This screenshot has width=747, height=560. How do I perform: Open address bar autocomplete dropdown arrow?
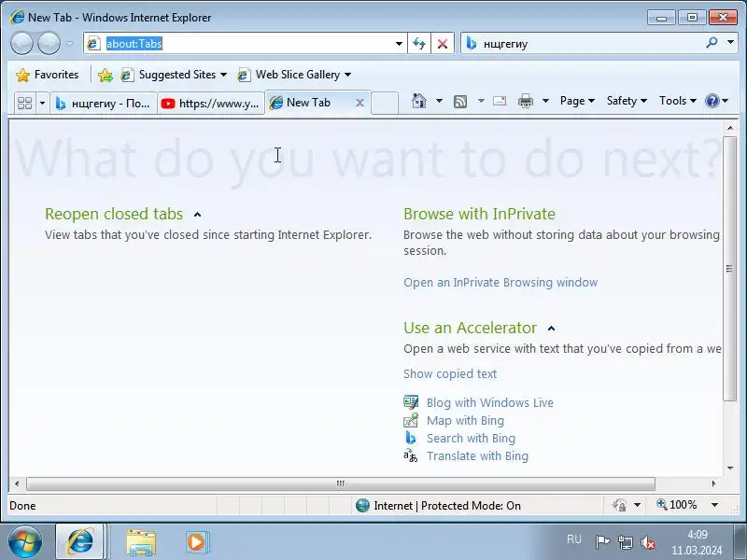point(400,44)
